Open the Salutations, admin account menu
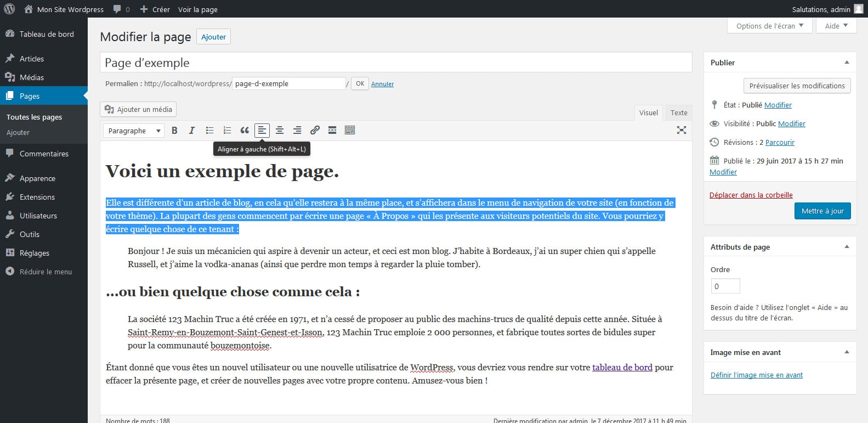Screen dimensions: 868x423 click(821, 9)
